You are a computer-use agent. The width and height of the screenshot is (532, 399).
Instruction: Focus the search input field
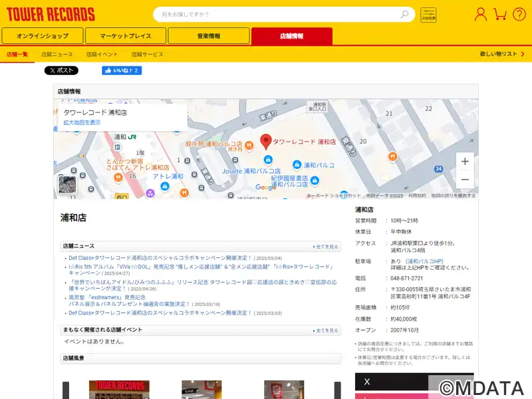(x=278, y=14)
